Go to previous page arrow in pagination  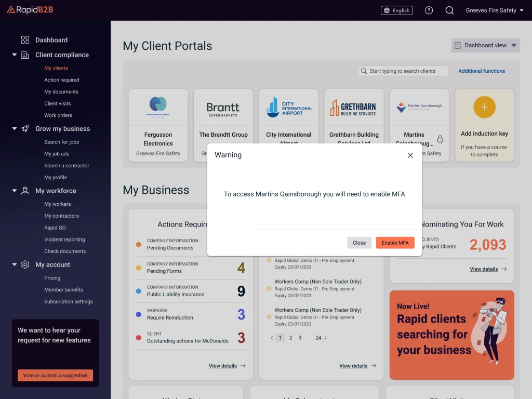pyautogui.click(x=272, y=338)
